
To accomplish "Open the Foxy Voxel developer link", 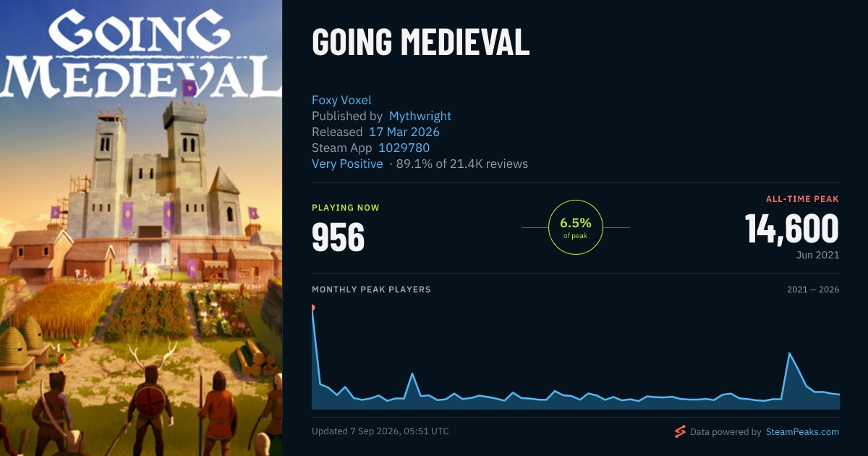I will [x=341, y=100].
